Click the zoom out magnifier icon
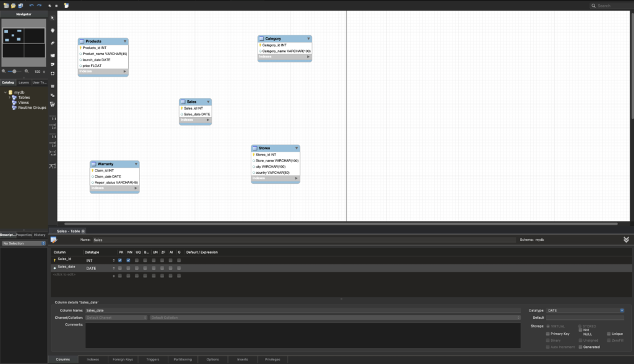 point(4,71)
